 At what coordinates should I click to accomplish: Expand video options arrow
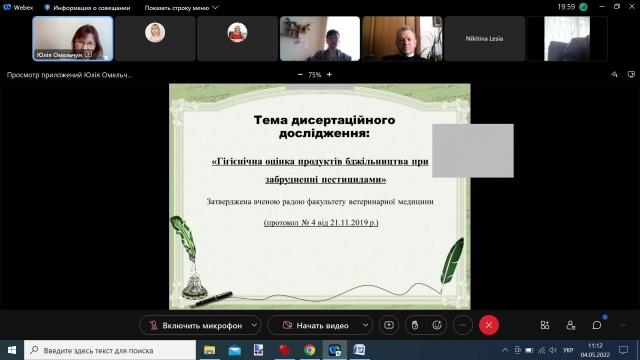tap(366, 325)
